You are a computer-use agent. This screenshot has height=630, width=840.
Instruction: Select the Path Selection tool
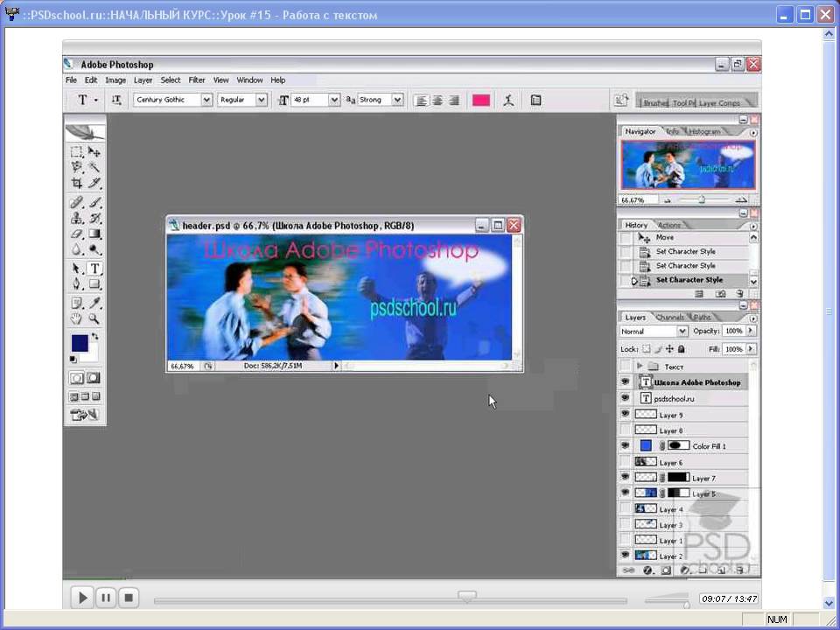pos(77,269)
